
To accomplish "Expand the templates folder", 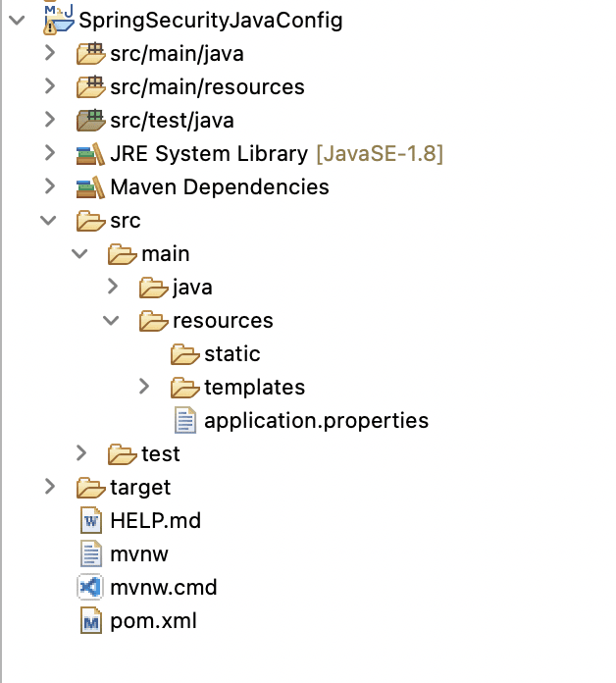I will 144,387.
